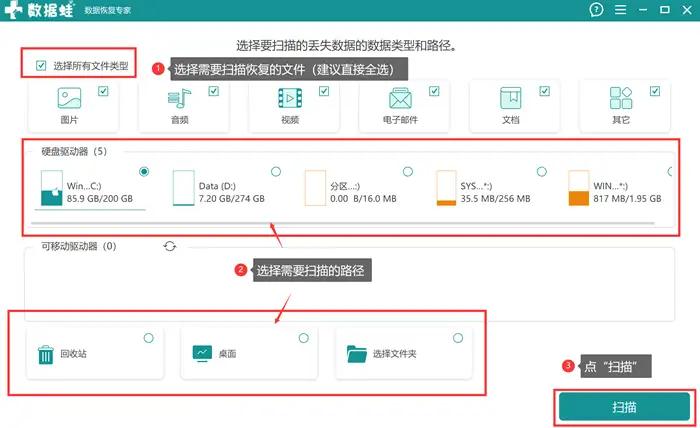Click the 选择文件夹 folder icon

357,354
